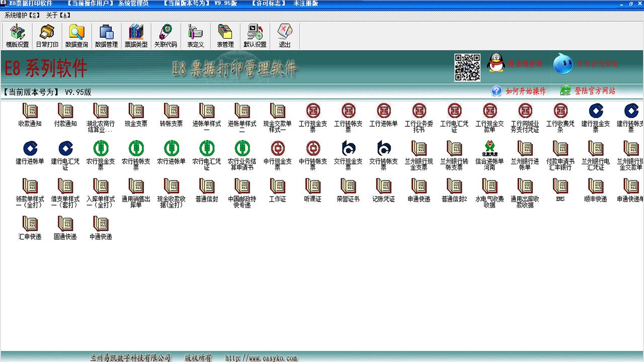This screenshot has width=644, height=362.
Task: Click the 退出 exit toolbar icon
Action: click(285, 36)
